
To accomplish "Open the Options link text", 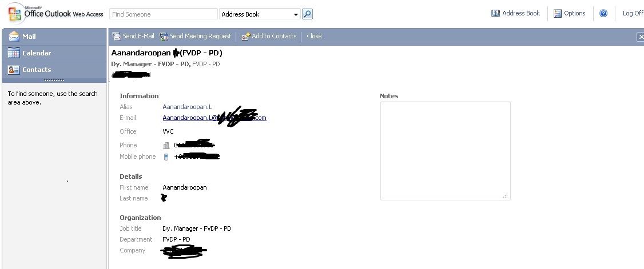I will click(x=575, y=13).
